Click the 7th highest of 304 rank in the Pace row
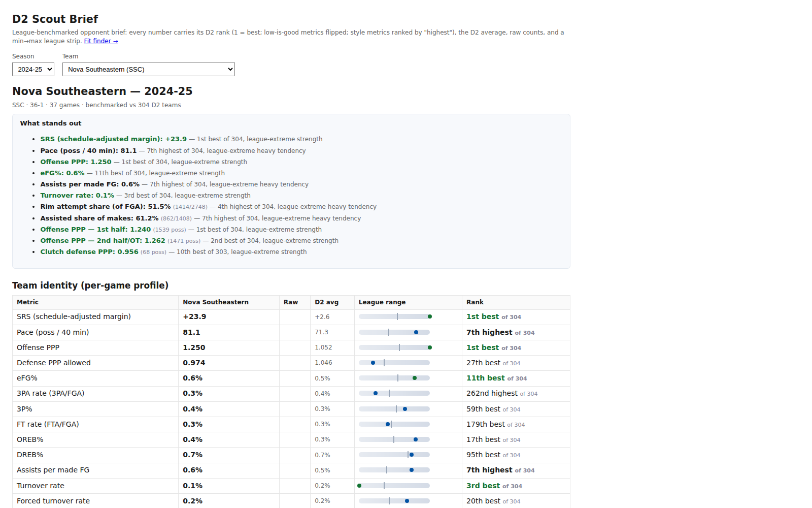This screenshot has width=812, height=508. click(500, 333)
